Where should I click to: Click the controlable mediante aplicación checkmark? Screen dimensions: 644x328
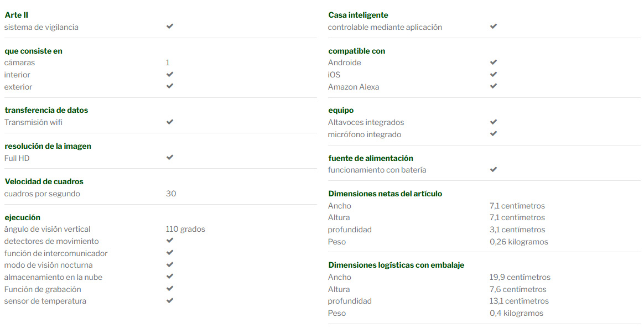point(494,26)
